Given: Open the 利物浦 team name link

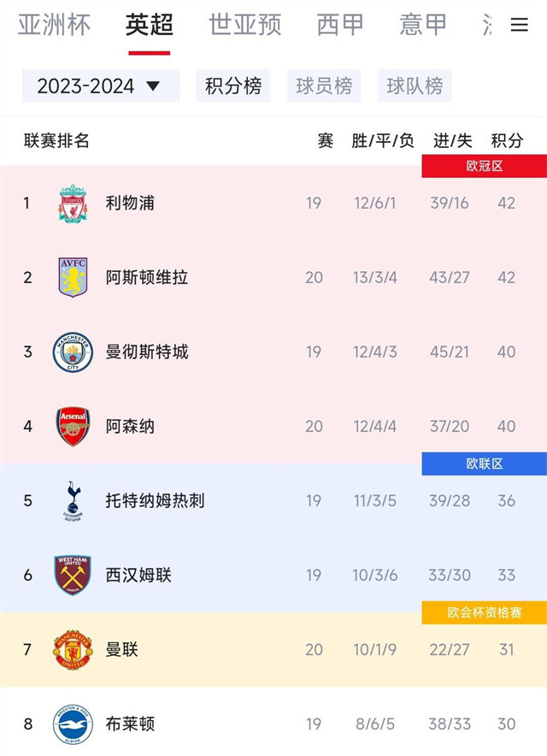Looking at the screenshot, I should pos(130,204).
